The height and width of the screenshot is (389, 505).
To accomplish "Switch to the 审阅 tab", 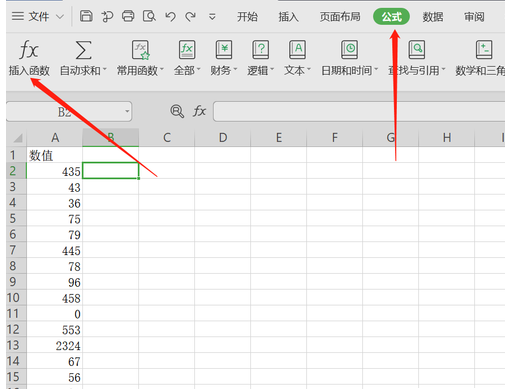I will pyautogui.click(x=474, y=17).
